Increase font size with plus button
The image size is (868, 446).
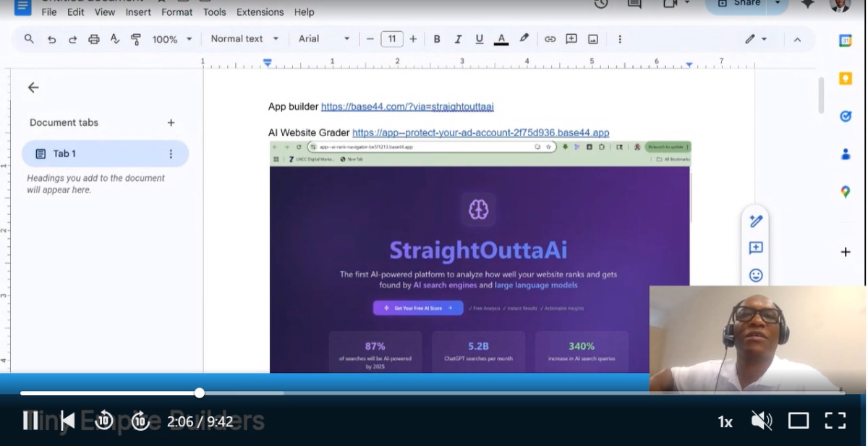(413, 39)
